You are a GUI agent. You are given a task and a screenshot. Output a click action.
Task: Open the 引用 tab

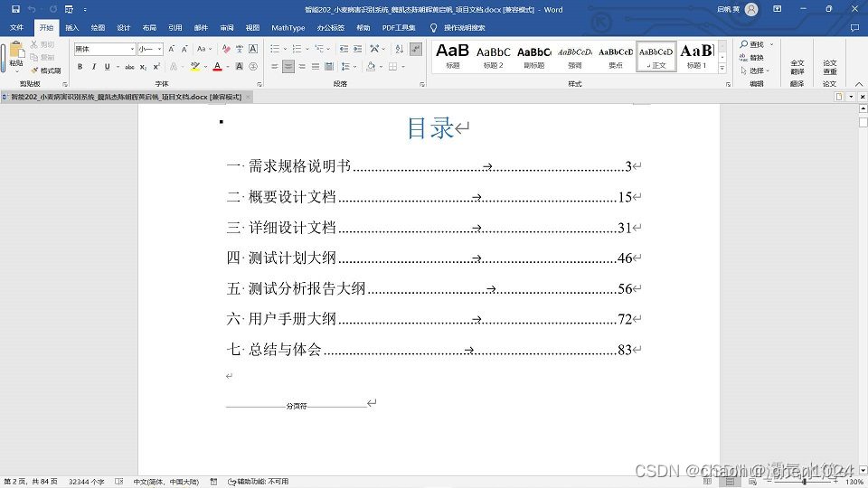(175, 28)
